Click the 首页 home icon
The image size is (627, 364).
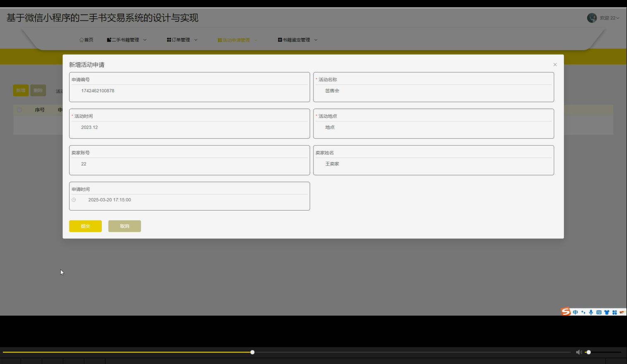(81, 39)
